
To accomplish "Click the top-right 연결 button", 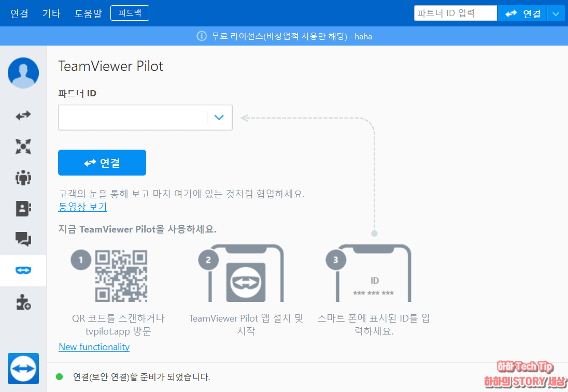I will click(x=522, y=13).
